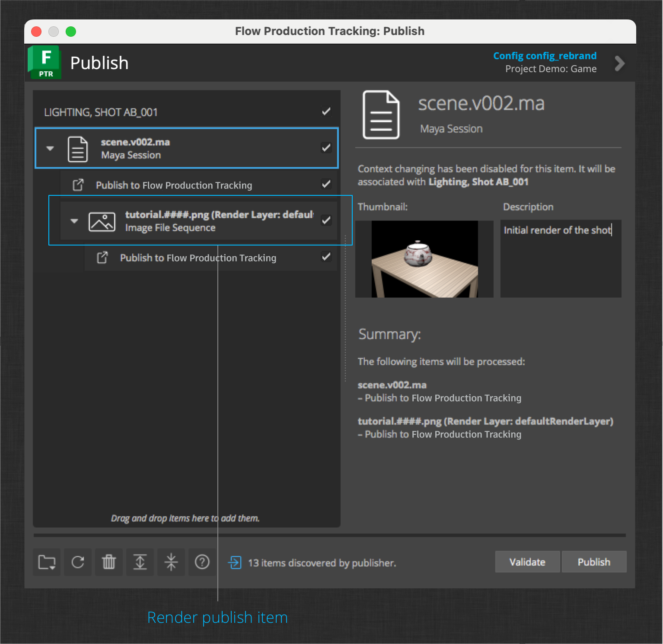Image resolution: width=663 pixels, height=644 pixels.
Task: Collapse the tutorial.####.png item arrow
Action: pyautogui.click(x=74, y=221)
